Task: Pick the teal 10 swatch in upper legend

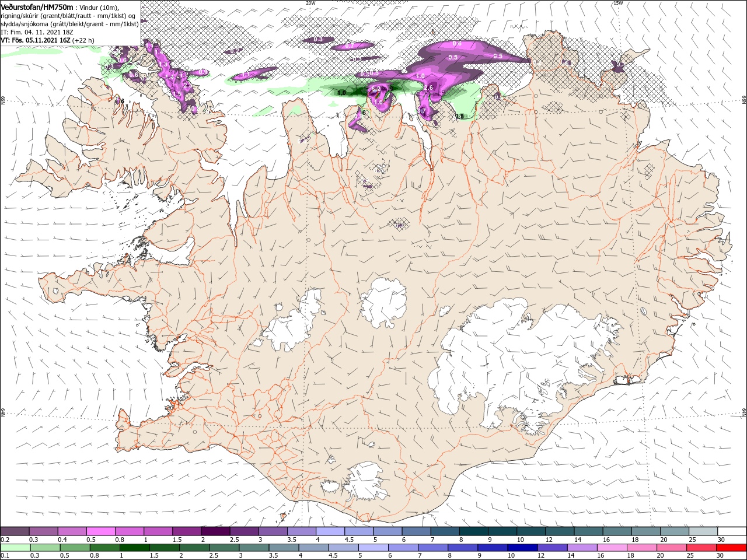Action: (x=530, y=531)
